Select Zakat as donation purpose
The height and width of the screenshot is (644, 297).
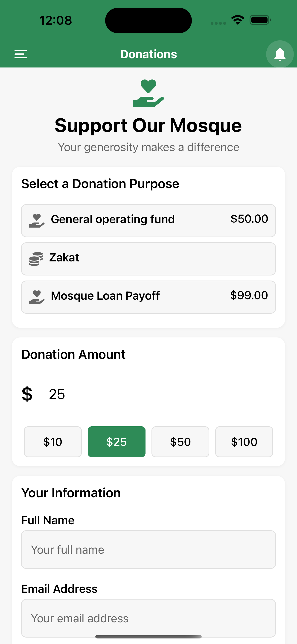[x=148, y=259]
